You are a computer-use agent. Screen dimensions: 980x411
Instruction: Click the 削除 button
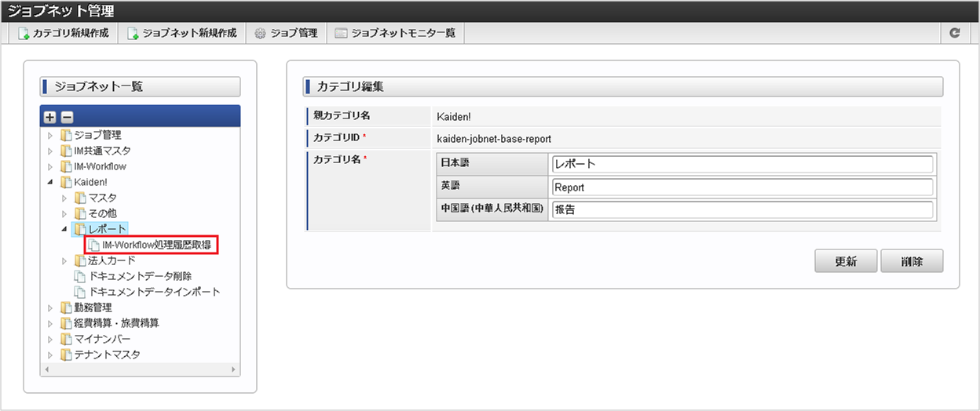912,261
